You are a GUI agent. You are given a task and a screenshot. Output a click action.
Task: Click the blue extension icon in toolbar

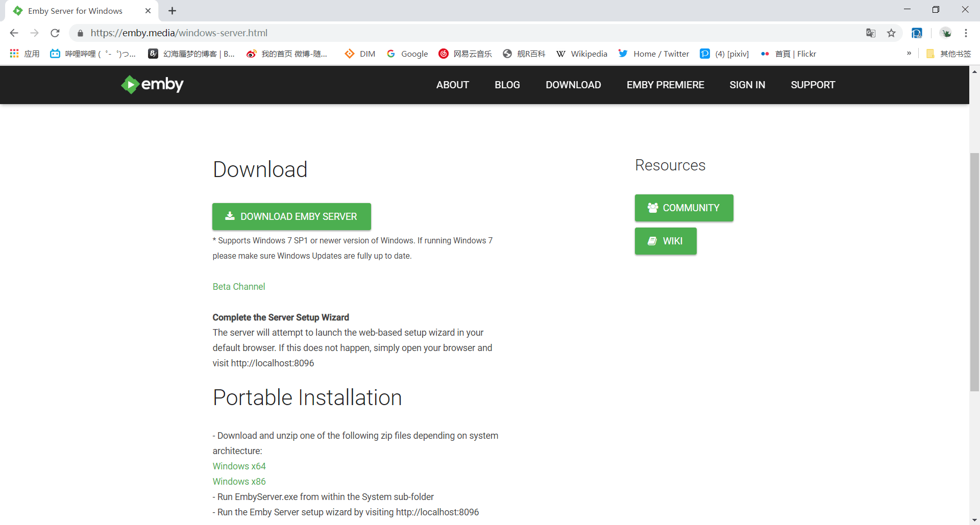coord(917,33)
